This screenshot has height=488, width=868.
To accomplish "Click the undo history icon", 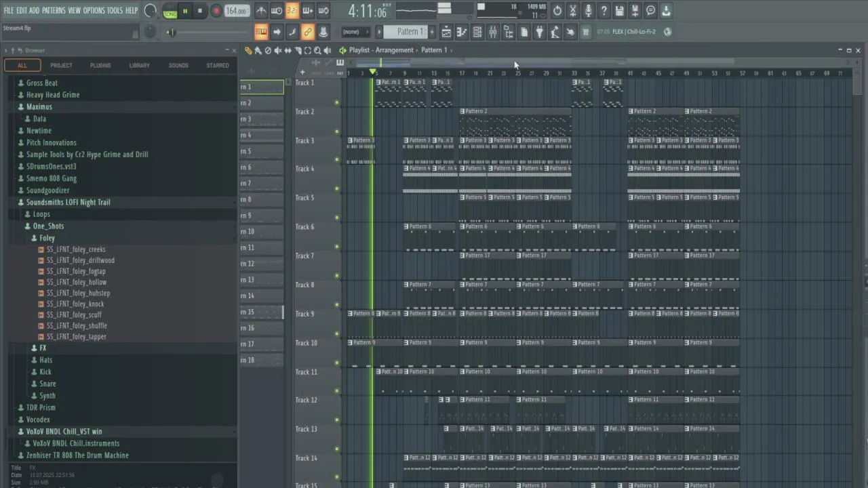I will tap(557, 10).
